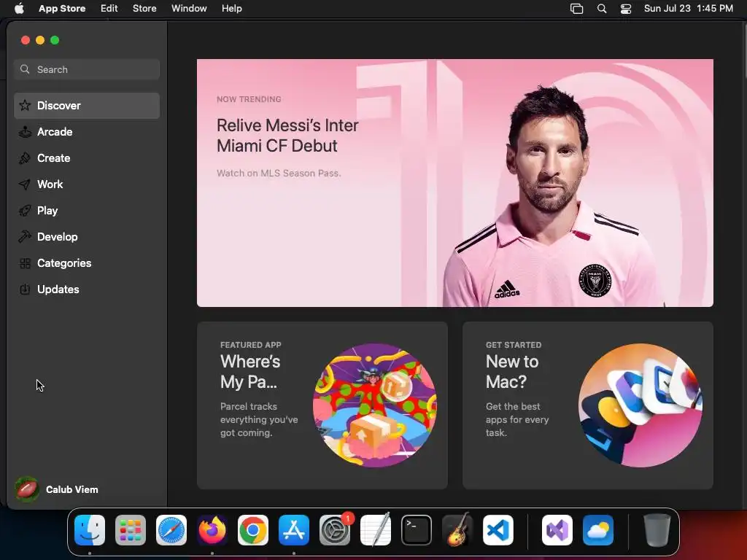Click the Categories grid icon

25,262
